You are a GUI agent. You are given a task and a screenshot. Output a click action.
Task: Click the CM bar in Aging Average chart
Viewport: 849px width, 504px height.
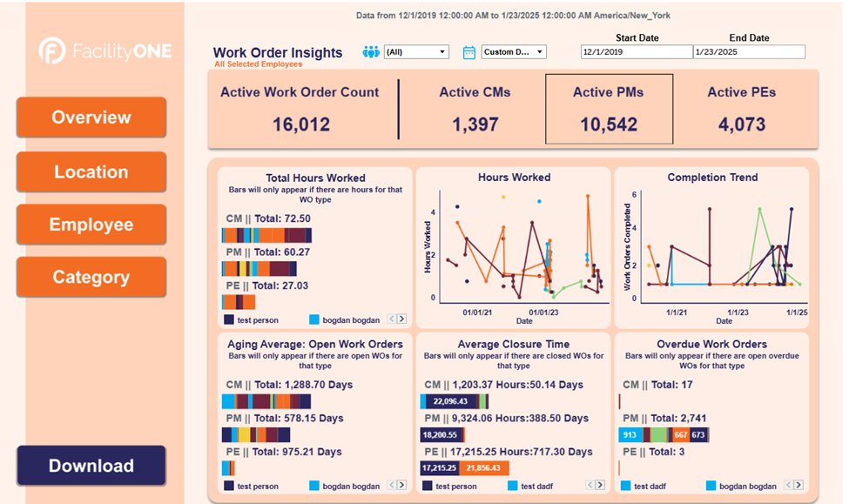pos(266,401)
